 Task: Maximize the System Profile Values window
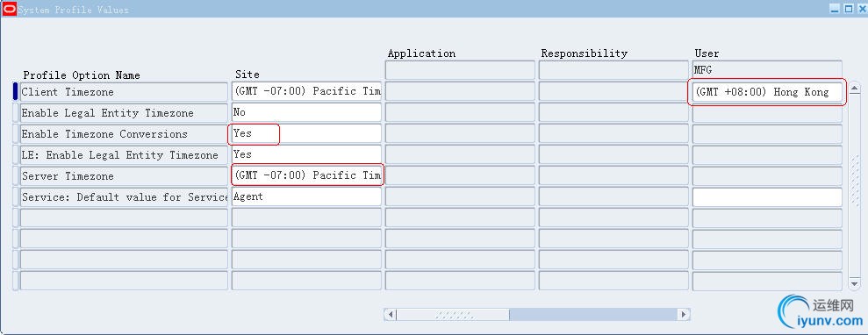[x=849, y=8]
